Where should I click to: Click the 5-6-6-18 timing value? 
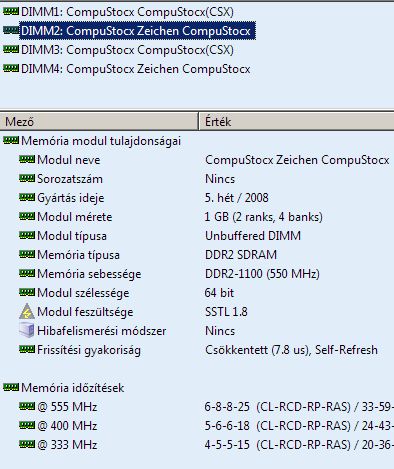(227, 426)
